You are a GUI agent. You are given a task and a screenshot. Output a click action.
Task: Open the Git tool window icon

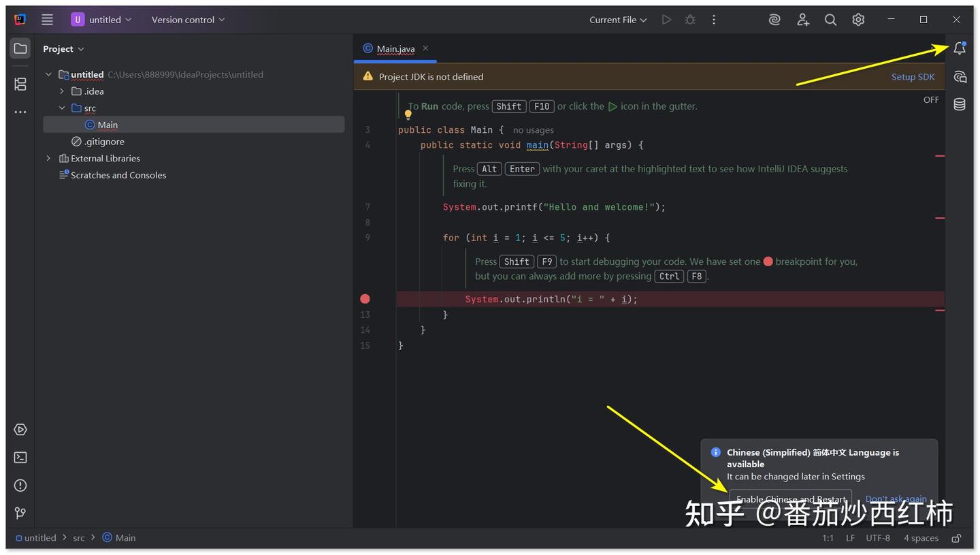tap(20, 513)
